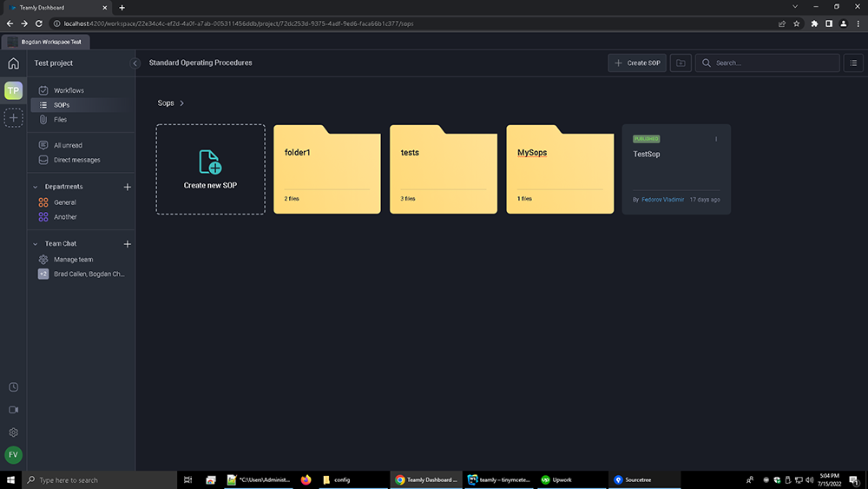
Task: Open Direct messages
Action: [81, 160]
